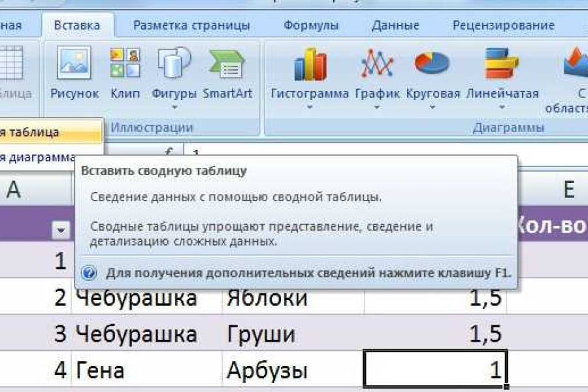Viewport: 588px width, 392px height.
Task: Go to the Данные tab
Action: 395,25
